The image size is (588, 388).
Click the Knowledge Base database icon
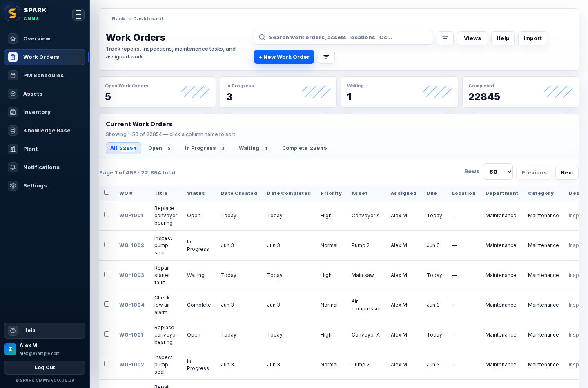[13, 131]
